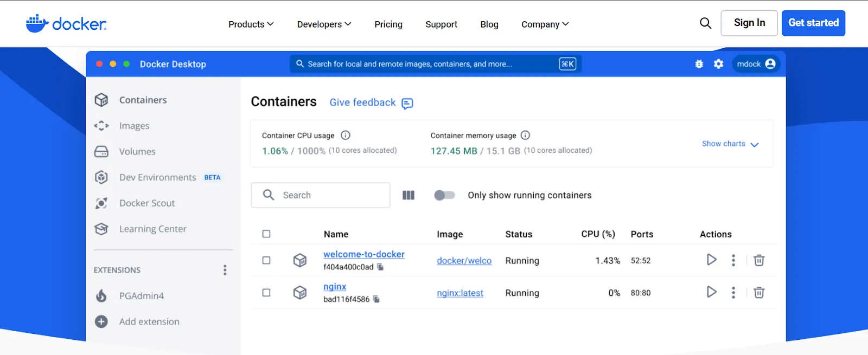Expand the Company dropdown menu

tap(545, 24)
